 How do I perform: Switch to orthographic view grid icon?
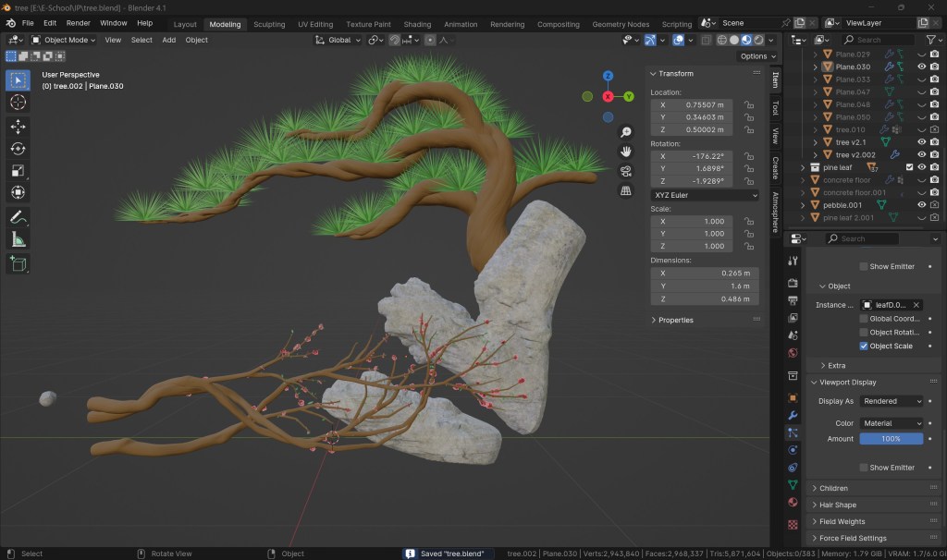[626, 190]
